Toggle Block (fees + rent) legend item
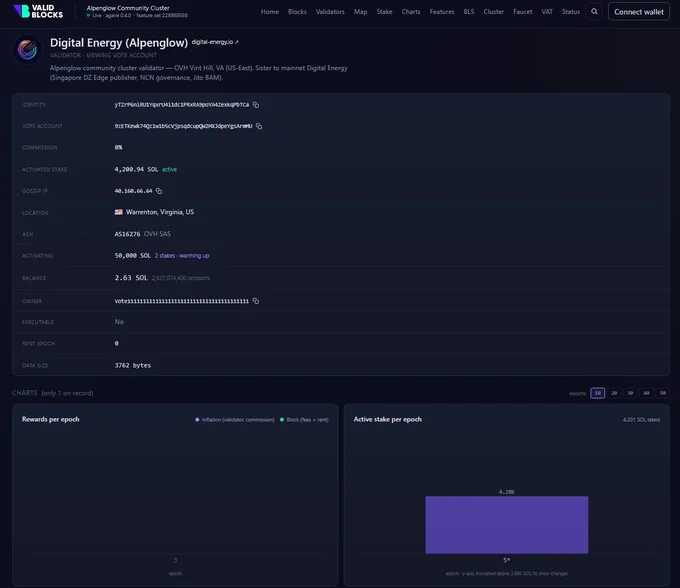Viewport: 680px width, 588px height. click(x=304, y=420)
